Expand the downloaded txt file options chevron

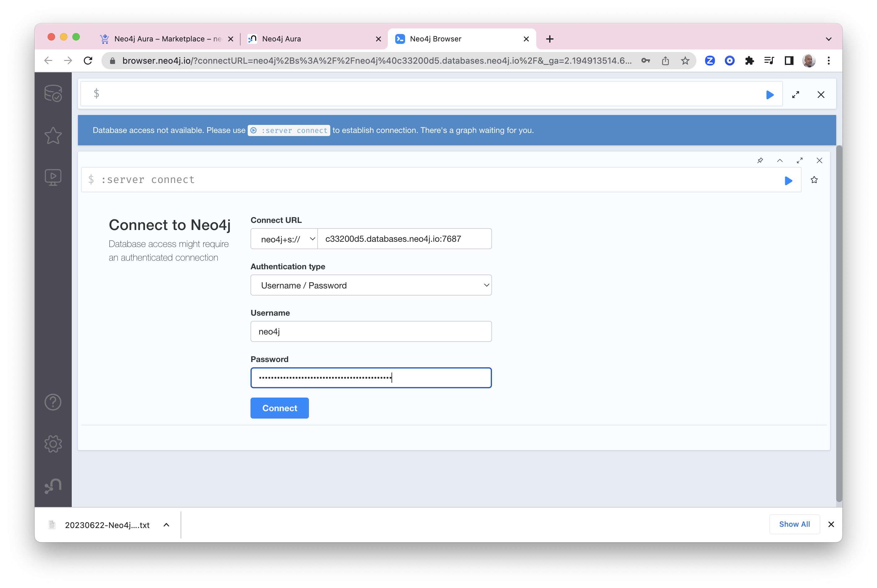click(166, 525)
